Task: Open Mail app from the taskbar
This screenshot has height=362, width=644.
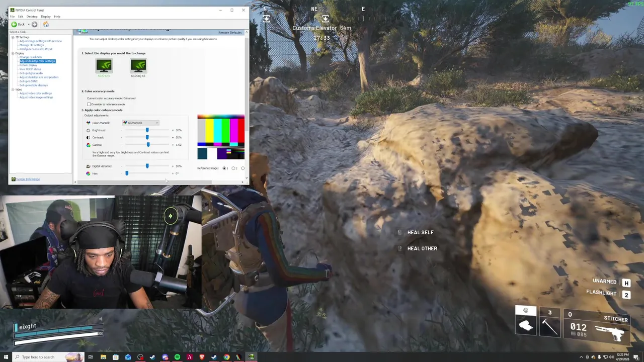Action: point(128,357)
